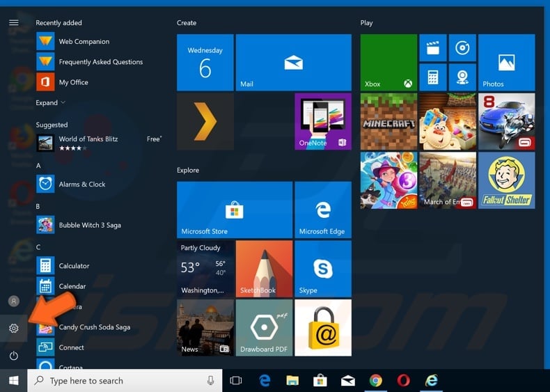550x392 pixels.
Task: Click the Power button icon
Action: click(x=13, y=356)
